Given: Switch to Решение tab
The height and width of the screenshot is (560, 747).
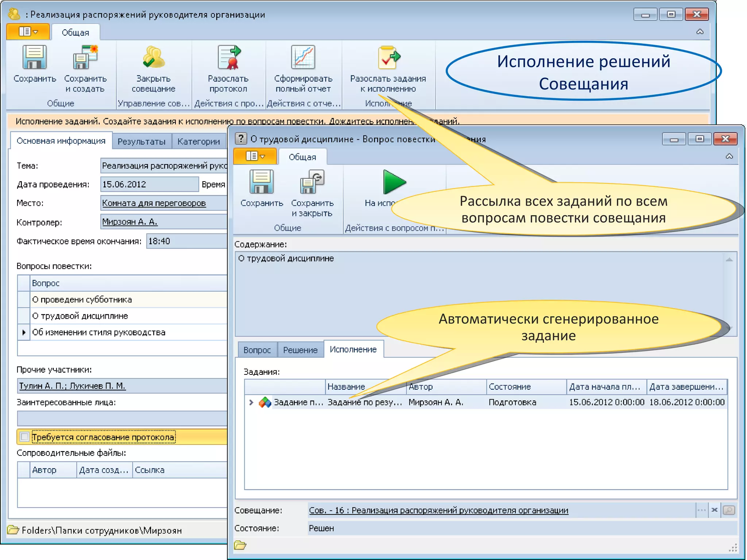Looking at the screenshot, I should [x=300, y=350].
